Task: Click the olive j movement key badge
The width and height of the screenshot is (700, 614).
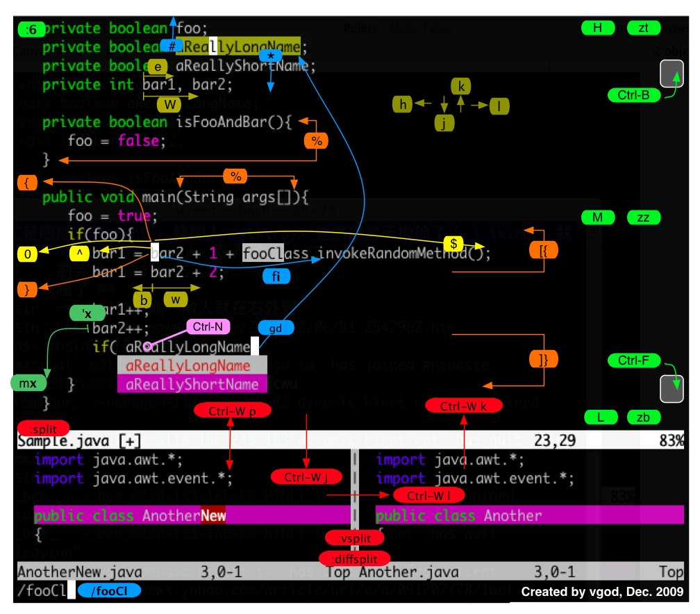Action: [444, 123]
